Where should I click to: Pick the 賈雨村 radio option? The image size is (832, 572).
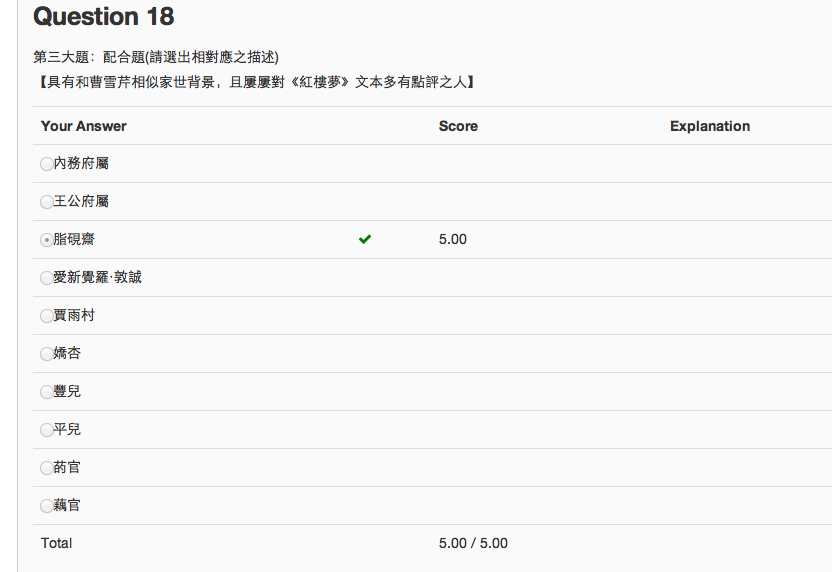pyautogui.click(x=46, y=316)
